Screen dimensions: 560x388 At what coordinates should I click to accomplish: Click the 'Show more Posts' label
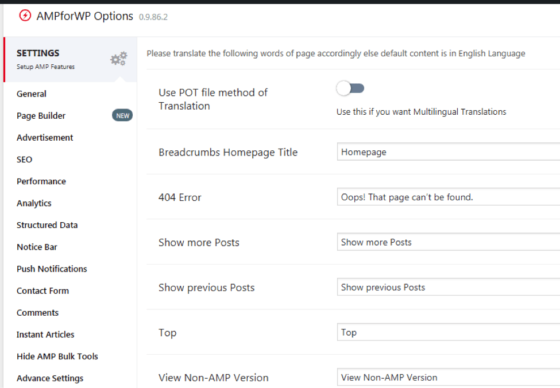[199, 243]
